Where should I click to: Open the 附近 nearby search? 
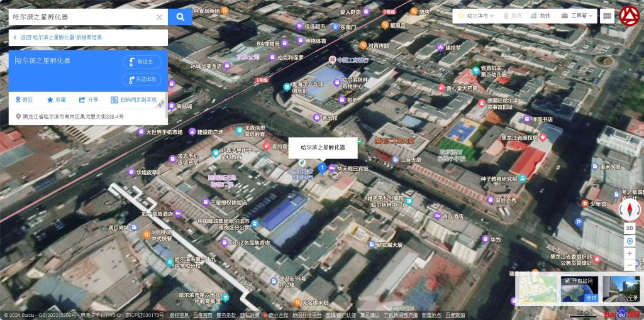coord(25,100)
